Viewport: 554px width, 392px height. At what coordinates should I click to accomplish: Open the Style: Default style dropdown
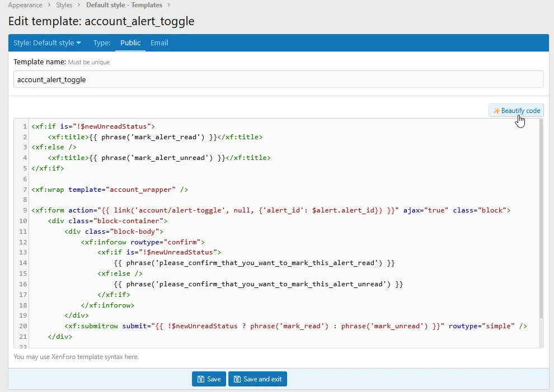pyautogui.click(x=47, y=42)
